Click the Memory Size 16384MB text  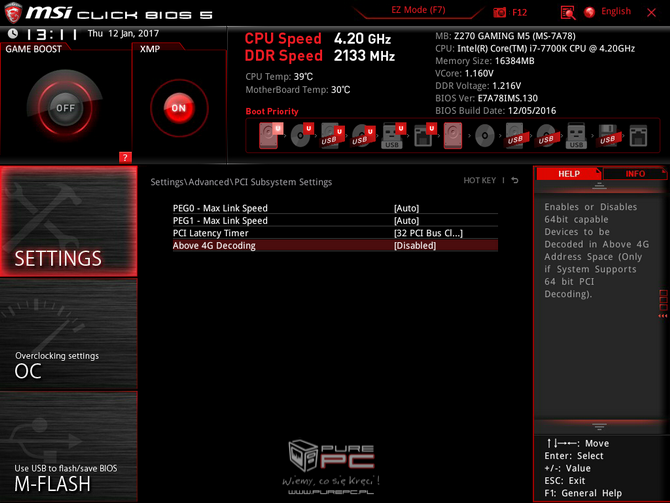(485, 61)
